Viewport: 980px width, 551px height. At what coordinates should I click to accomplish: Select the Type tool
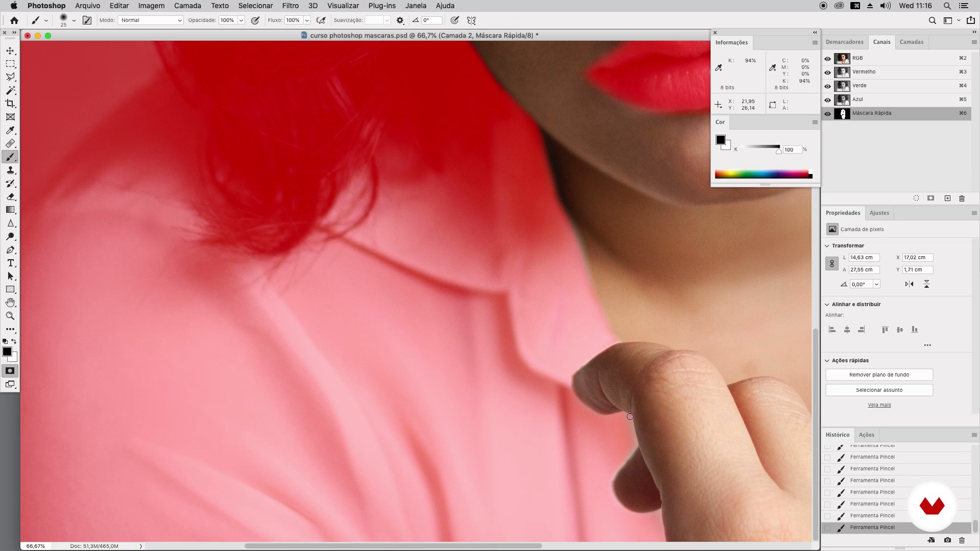pos(10,263)
